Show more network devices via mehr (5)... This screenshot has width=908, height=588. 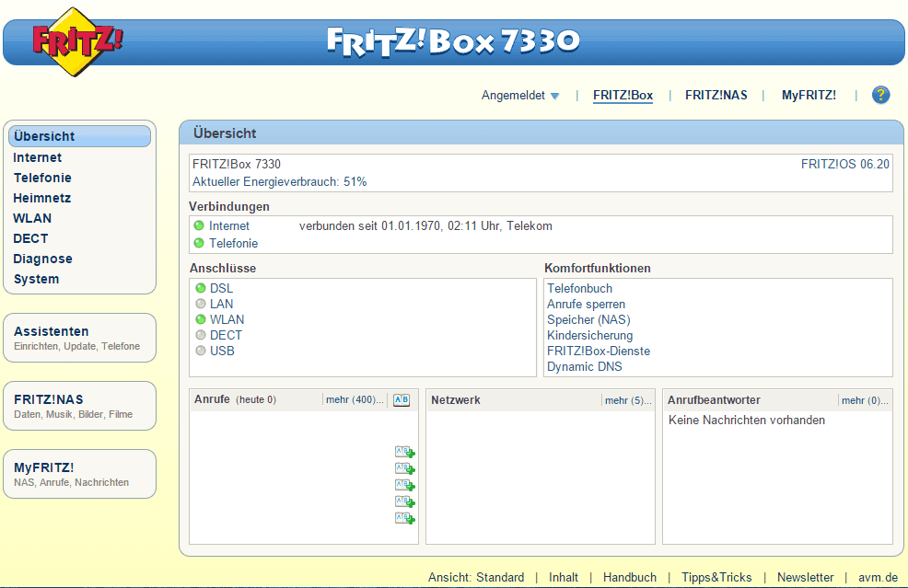(628, 400)
